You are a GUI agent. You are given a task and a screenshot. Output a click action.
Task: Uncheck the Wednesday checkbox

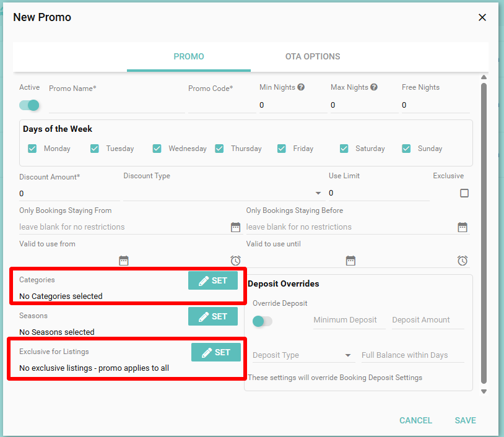coord(157,149)
